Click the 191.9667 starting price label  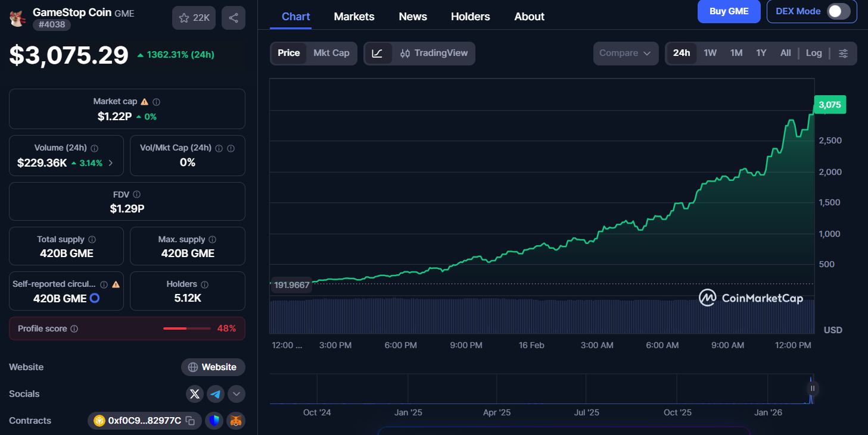(292, 285)
